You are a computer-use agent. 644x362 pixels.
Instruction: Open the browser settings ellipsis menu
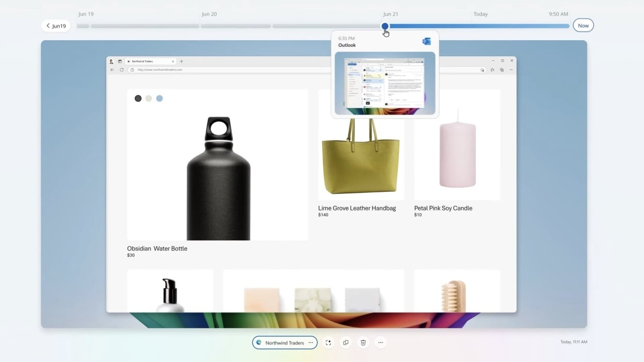(511, 70)
